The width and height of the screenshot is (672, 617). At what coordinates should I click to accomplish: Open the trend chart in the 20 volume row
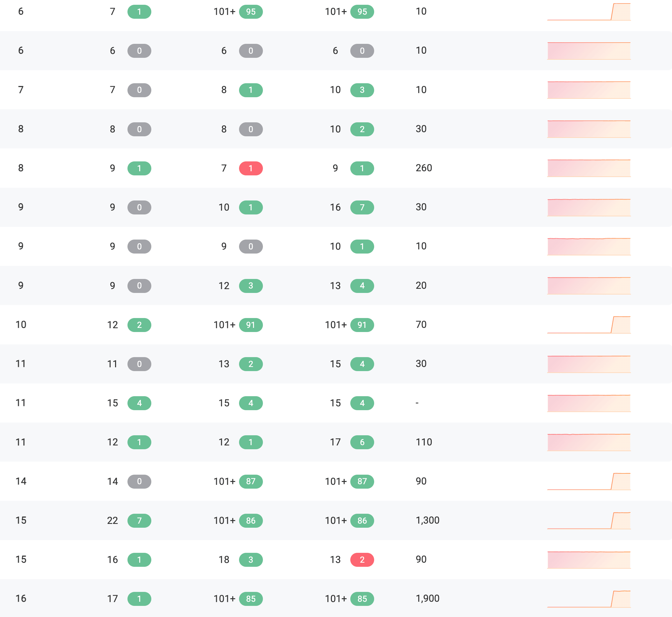pos(589,285)
